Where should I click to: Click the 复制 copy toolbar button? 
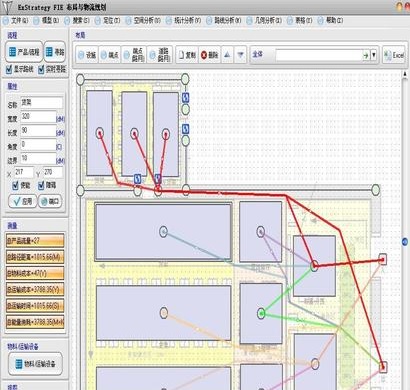[x=187, y=55]
